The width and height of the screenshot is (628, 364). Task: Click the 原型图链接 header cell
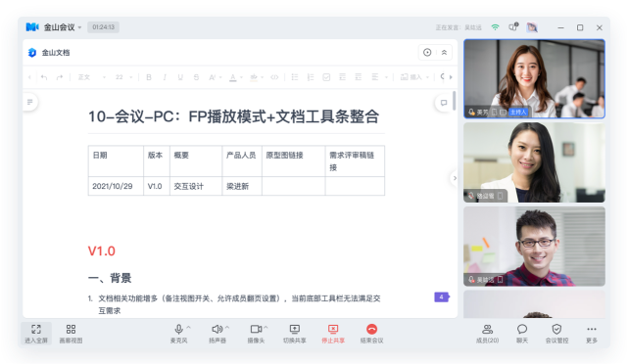pos(294,161)
